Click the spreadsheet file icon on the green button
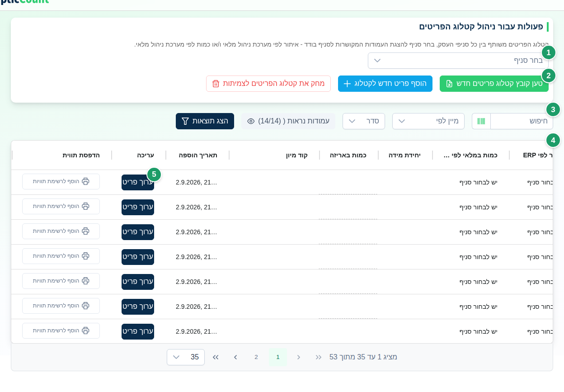Viewport: 564px width, 392px height. click(x=449, y=84)
